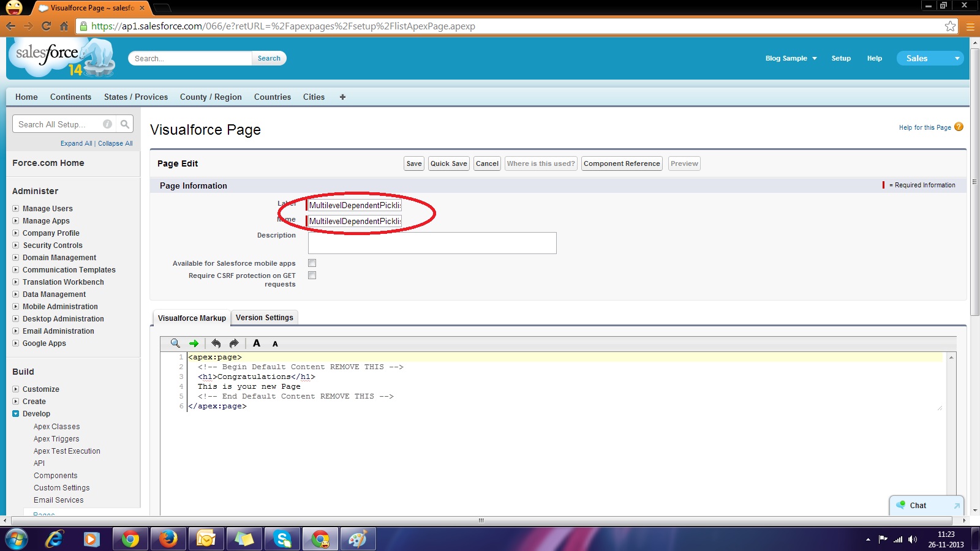Open the Countries tab
The image size is (980, 551).
[273, 97]
